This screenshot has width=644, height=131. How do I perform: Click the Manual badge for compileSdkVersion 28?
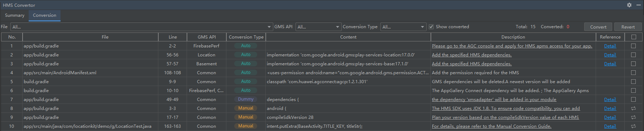point(246,117)
